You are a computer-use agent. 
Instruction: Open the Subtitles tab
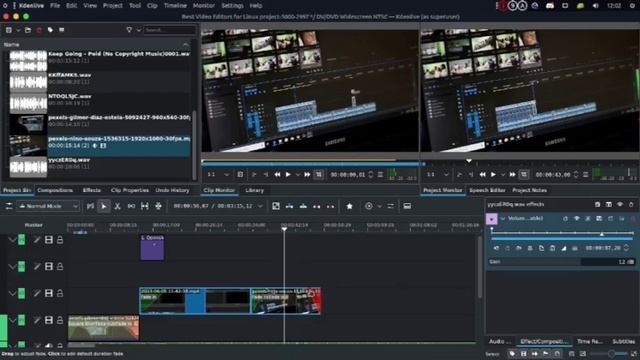pos(624,341)
